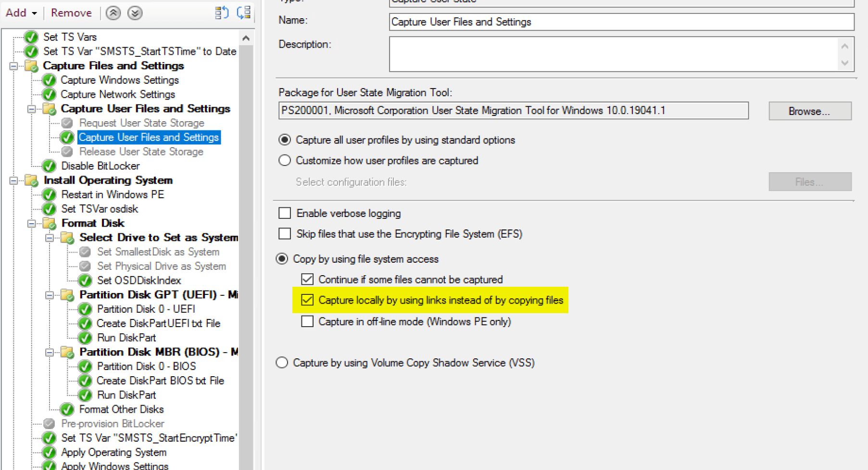The width and height of the screenshot is (868, 470).
Task: Click the collapse all groups toolbar icon
Action: tap(244, 13)
